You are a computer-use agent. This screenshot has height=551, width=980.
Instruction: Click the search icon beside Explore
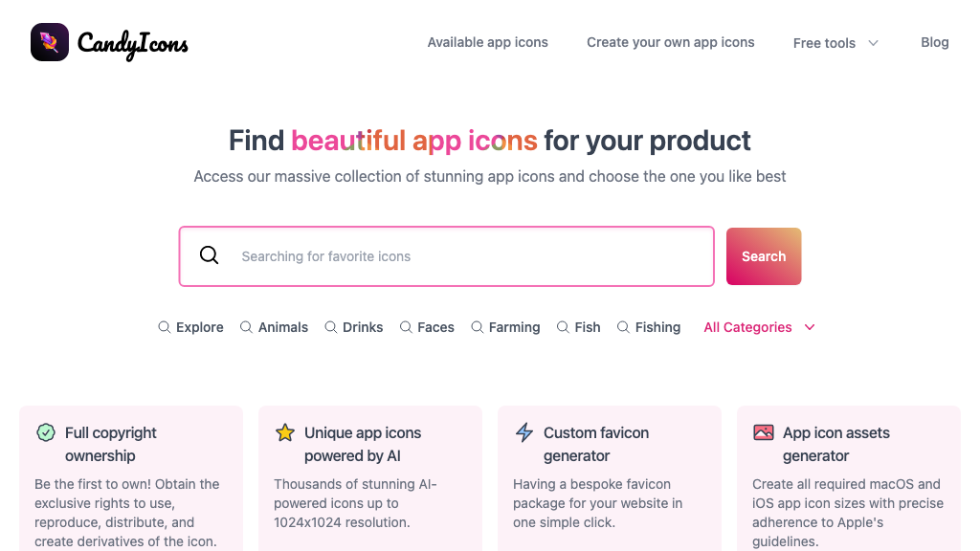(164, 327)
